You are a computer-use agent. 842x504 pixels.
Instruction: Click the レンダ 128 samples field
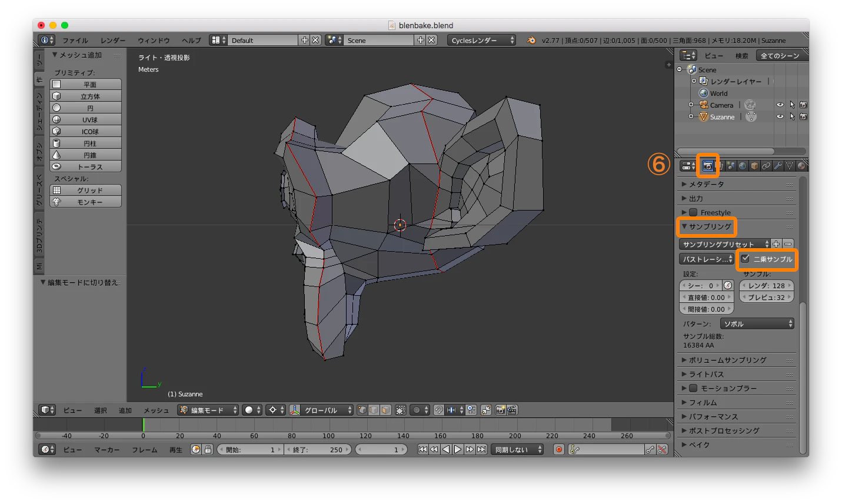pyautogui.click(x=767, y=285)
